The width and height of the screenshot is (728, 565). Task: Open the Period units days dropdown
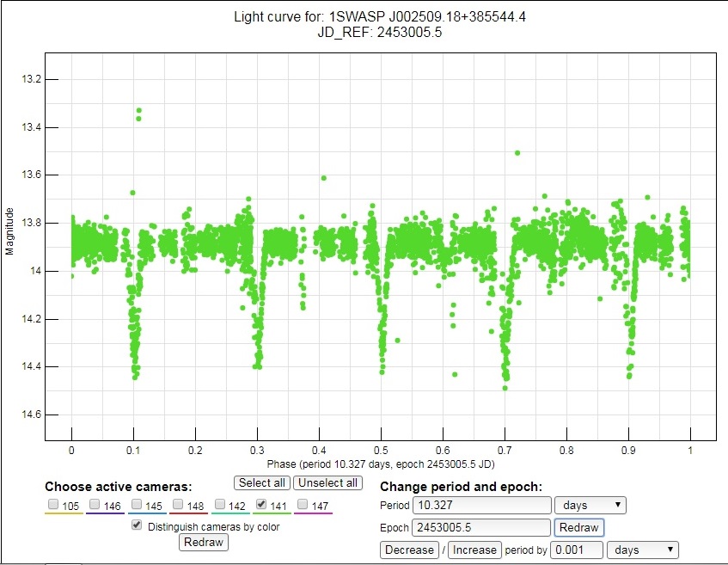[590, 505]
